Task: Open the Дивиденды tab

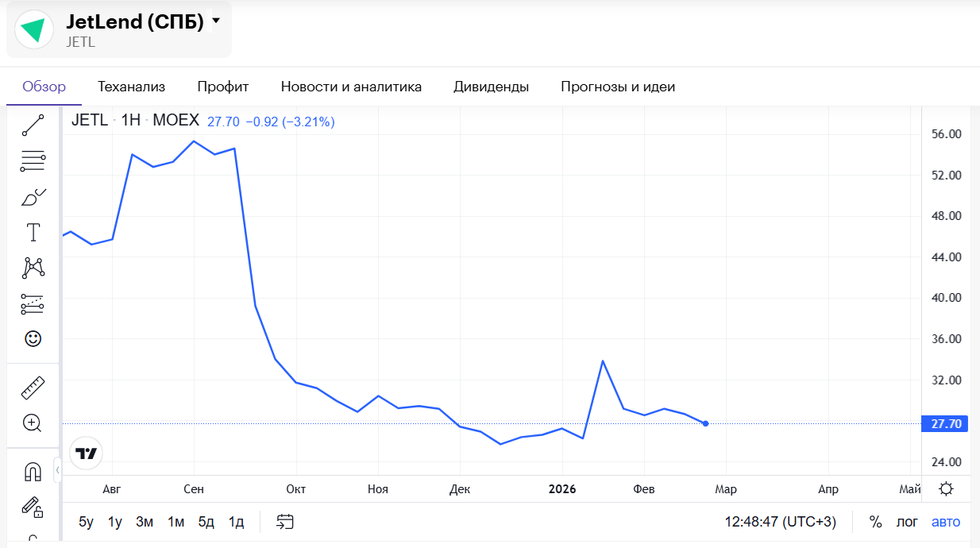Action: [x=491, y=87]
